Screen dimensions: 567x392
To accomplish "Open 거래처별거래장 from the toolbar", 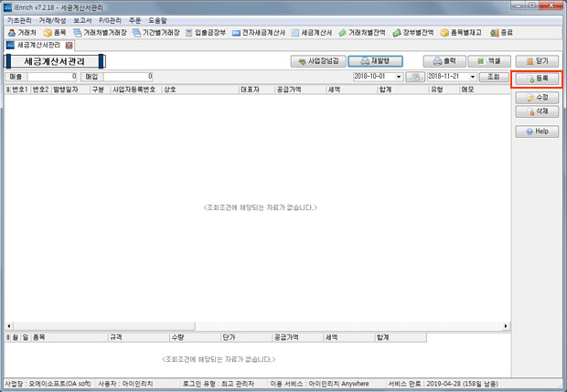I will (x=100, y=32).
